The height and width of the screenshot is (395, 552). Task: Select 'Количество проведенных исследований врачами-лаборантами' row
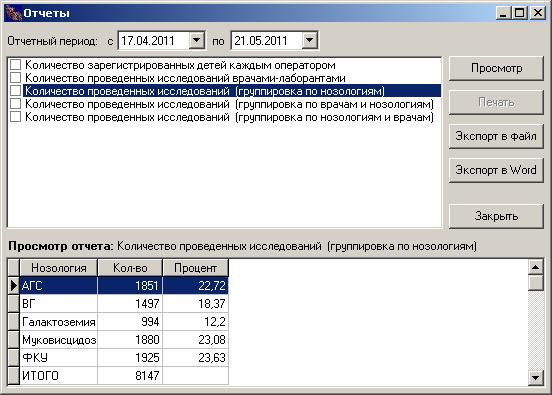pos(185,78)
